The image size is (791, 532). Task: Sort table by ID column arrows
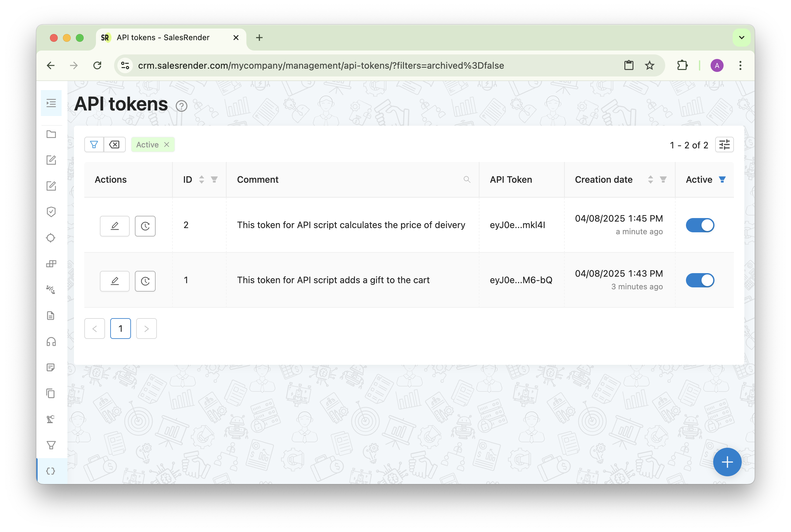(x=202, y=179)
